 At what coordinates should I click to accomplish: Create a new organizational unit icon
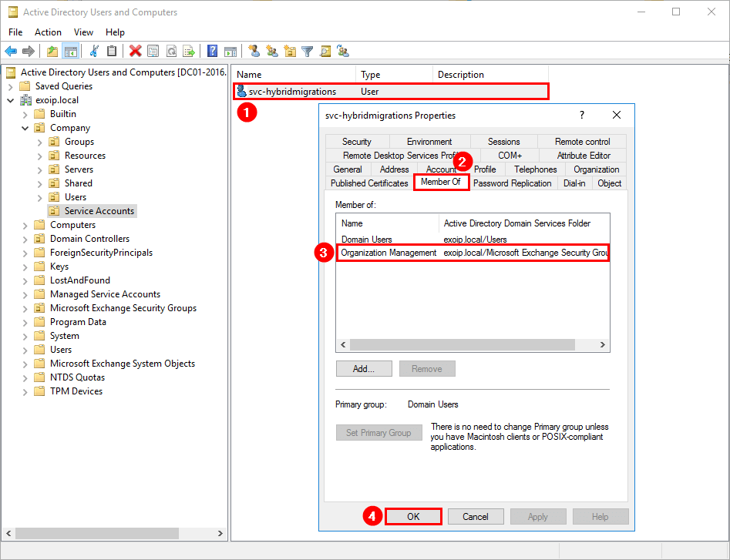coord(290,51)
